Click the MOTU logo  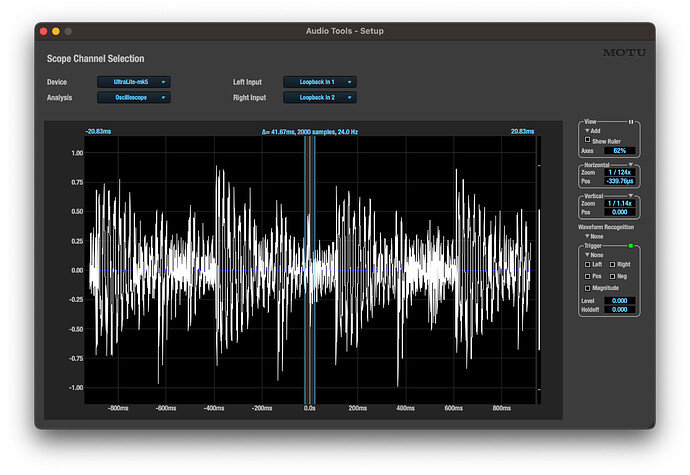pos(623,53)
